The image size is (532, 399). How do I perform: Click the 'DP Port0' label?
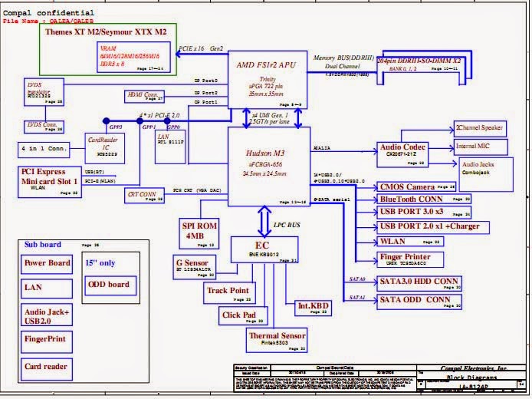[206, 81]
